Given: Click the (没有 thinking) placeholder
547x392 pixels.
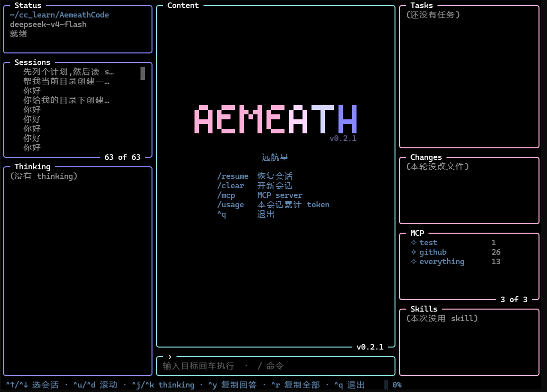Looking at the screenshot, I should (x=43, y=176).
